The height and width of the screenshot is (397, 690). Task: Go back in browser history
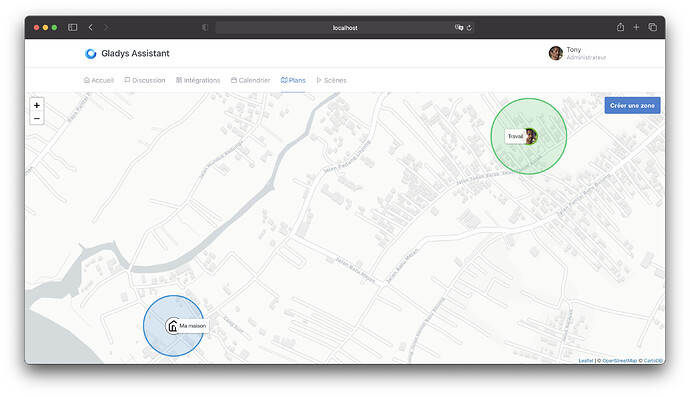coord(91,27)
